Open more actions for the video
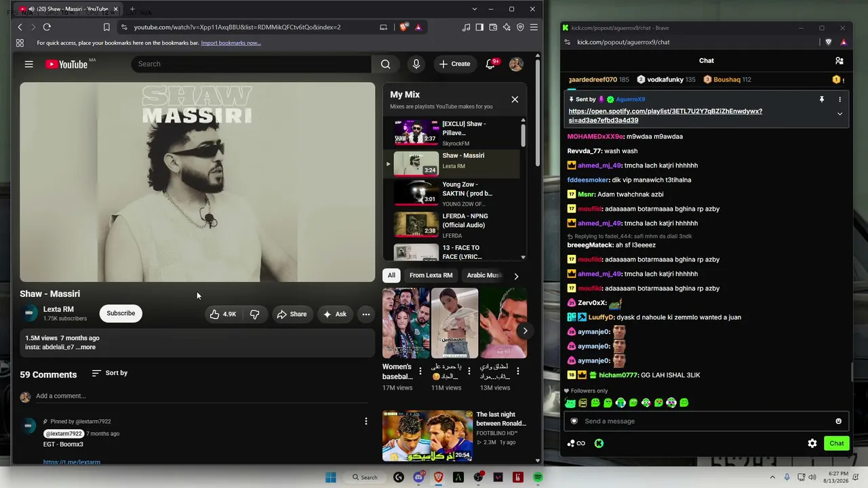Screen dimensions: 868x488 click(x=366, y=314)
